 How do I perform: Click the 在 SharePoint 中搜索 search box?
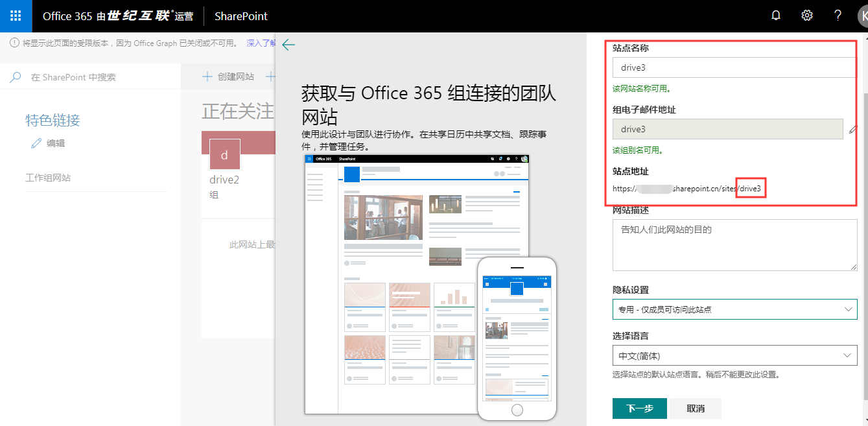point(97,78)
